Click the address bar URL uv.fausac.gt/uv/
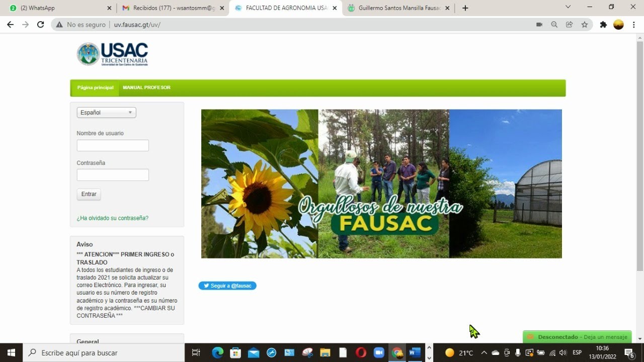 [x=137, y=24]
